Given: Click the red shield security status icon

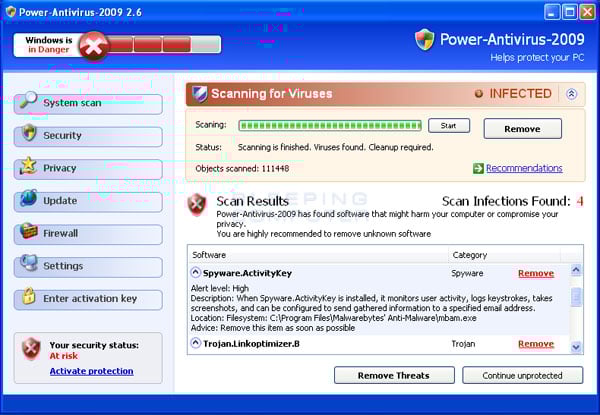Looking at the screenshot, I should coord(31,349).
